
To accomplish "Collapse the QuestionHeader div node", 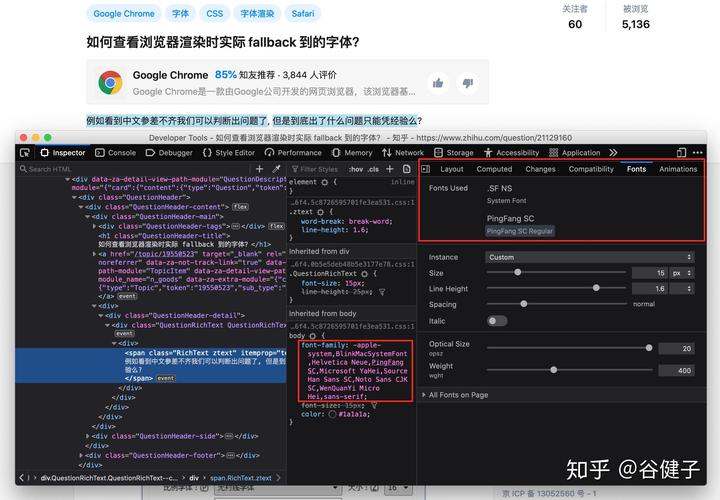I will [74, 197].
